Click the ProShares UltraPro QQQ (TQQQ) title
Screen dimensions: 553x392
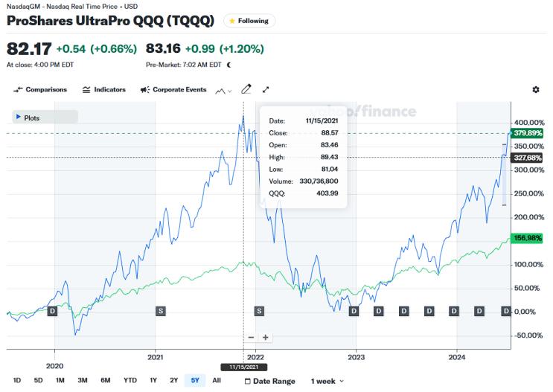coord(110,21)
